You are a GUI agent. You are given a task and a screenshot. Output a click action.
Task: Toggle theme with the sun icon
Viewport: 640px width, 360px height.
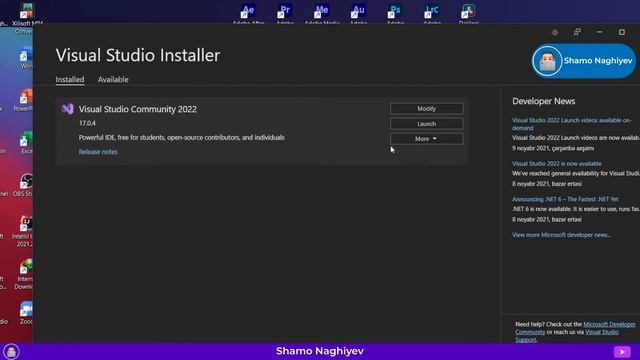coord(555,32)
